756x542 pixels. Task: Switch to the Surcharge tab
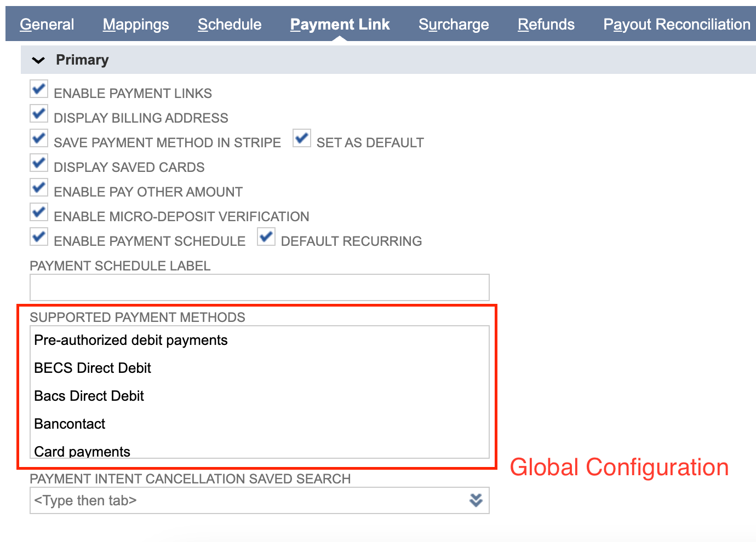point(454,24)
